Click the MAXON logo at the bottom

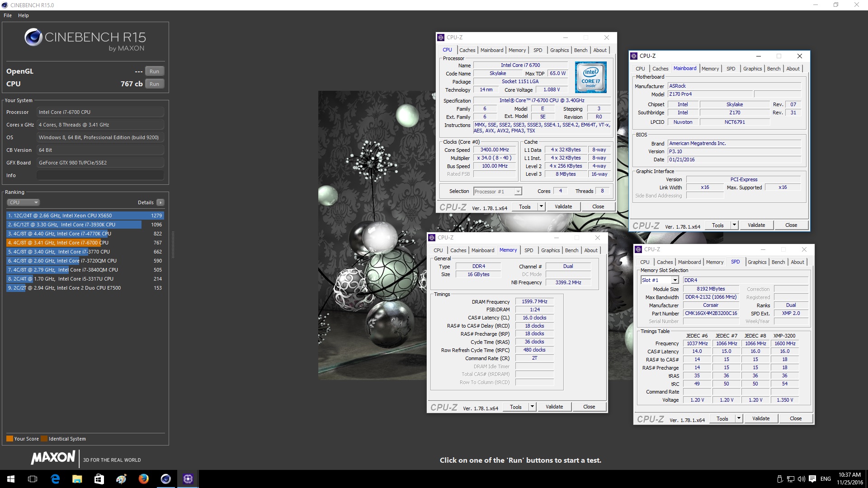tap(53, 458)
